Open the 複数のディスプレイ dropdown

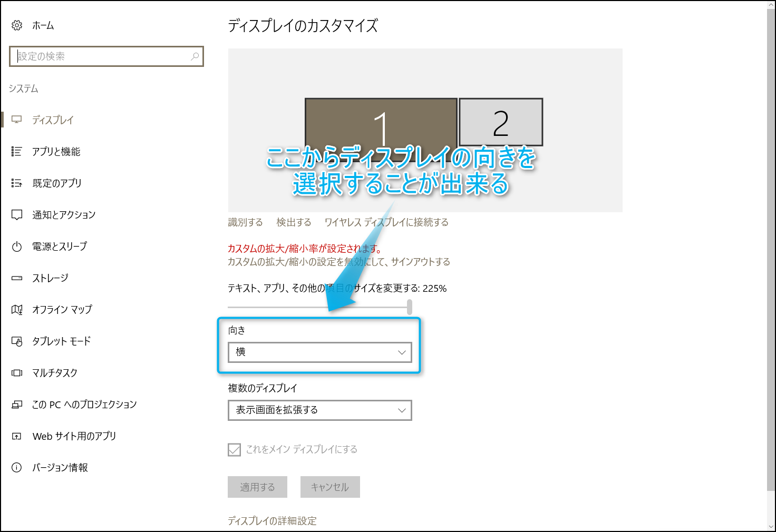319,410
